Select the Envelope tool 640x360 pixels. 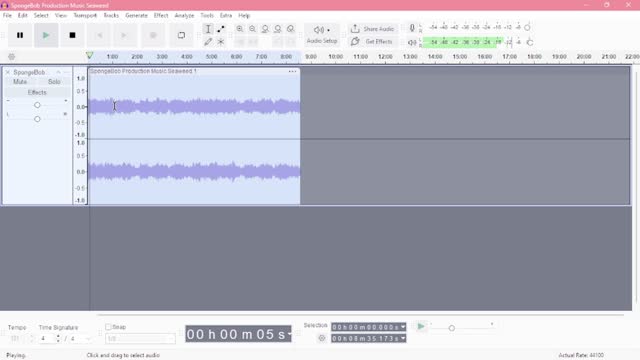[x=221, y=29]
